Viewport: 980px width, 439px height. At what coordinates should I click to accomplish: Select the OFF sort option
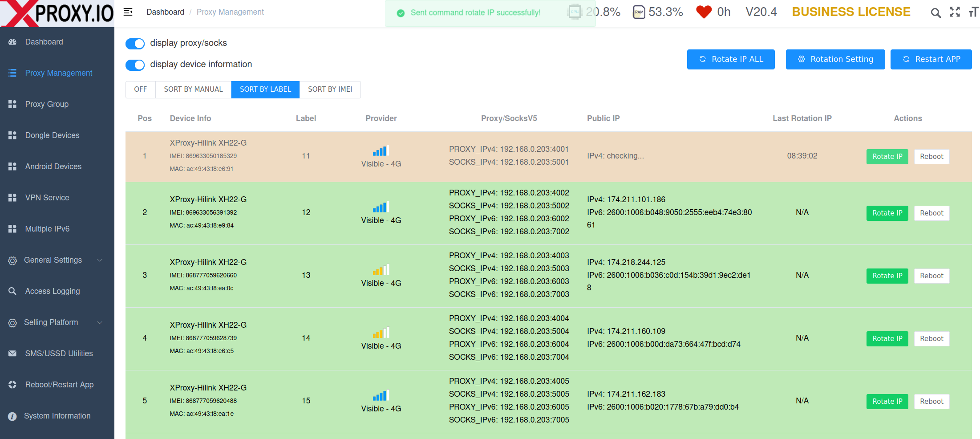(141, 89)
